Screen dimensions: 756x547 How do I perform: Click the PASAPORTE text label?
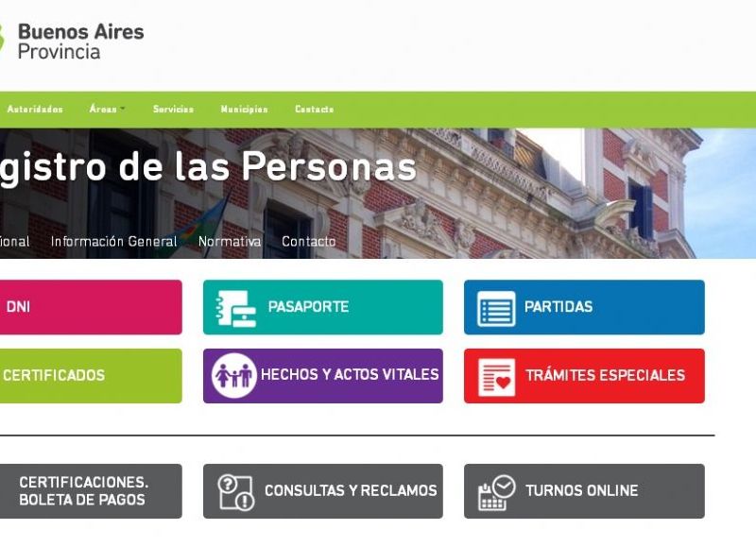coord(308,306)
